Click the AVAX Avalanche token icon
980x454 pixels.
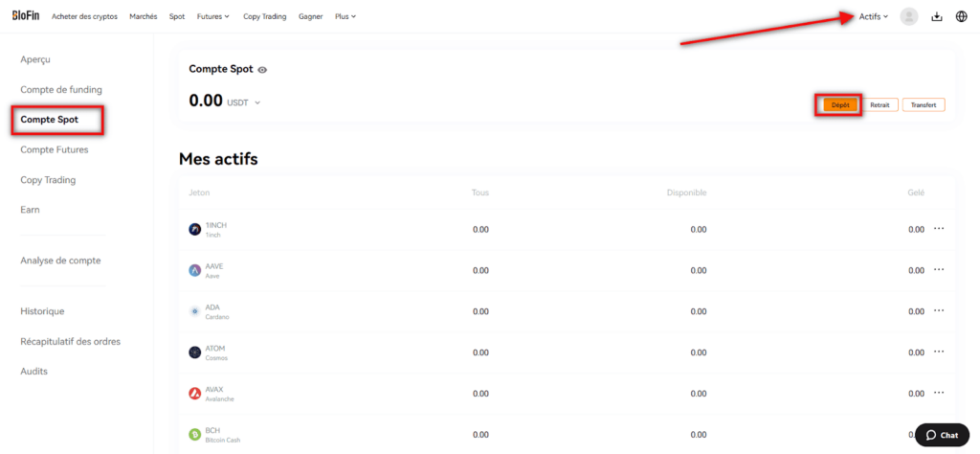coord(195,394)
